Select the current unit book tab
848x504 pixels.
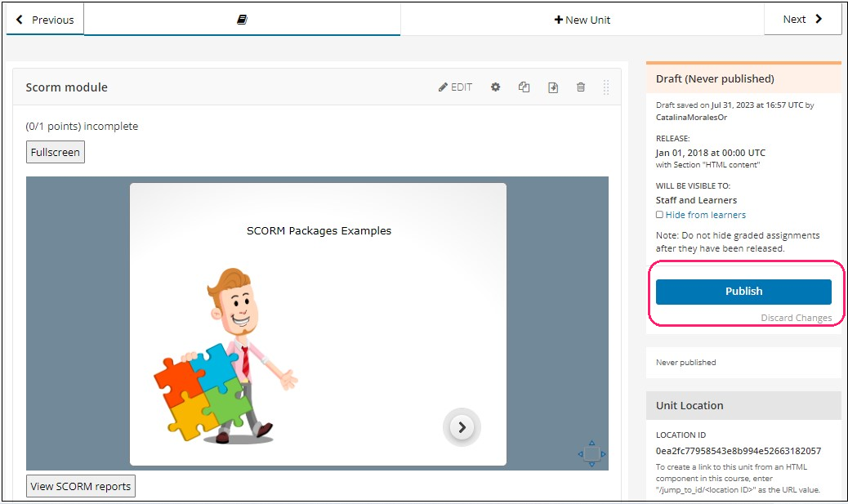pyautogui.click(x=242, y=20)
